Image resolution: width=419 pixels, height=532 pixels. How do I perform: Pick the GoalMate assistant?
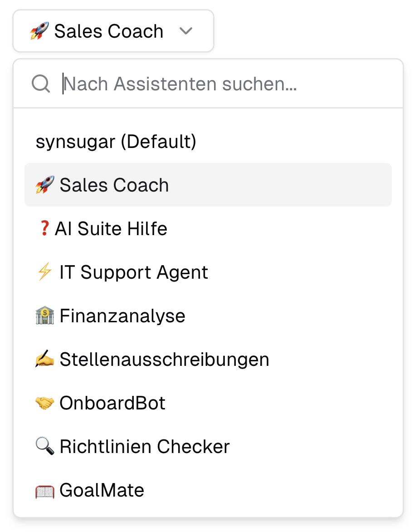click(101, 490)
